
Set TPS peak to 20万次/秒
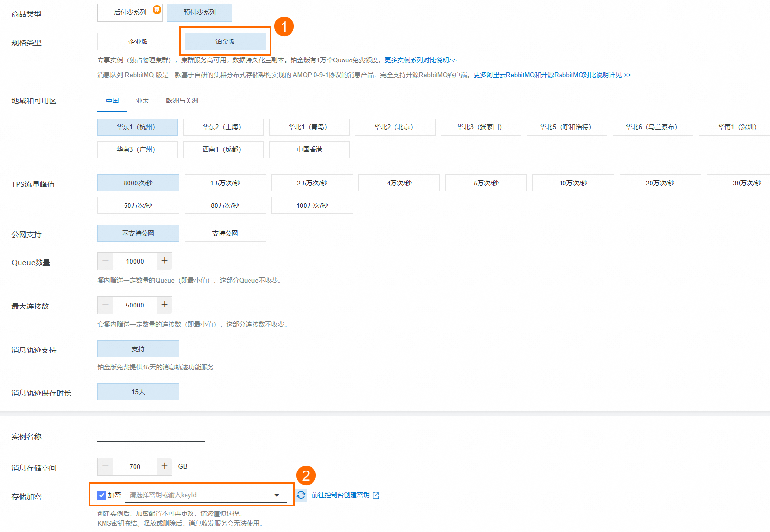660,183
